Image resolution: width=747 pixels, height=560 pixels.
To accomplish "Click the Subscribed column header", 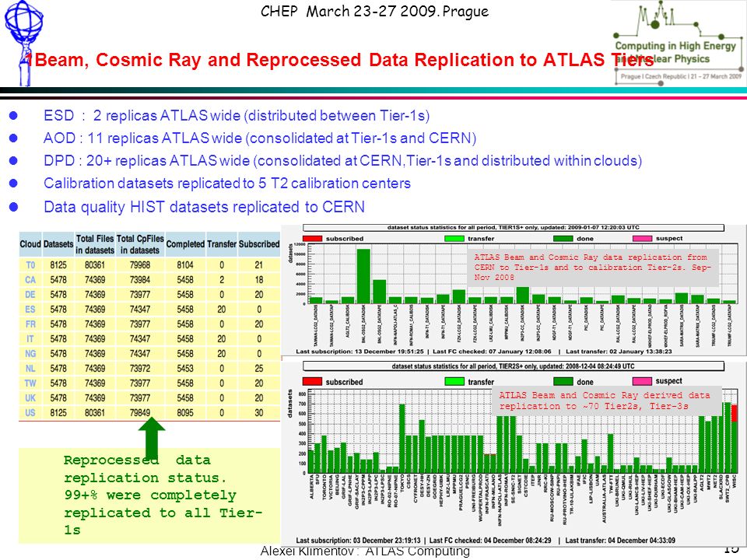I will pos(259,243).
